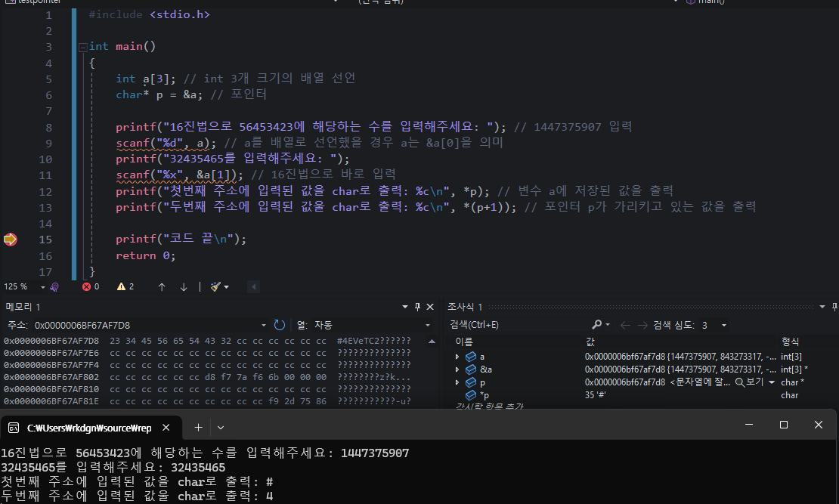The image size is (839, 504).
Task: Click the red error count icon
Action: (x=86, y=287)
